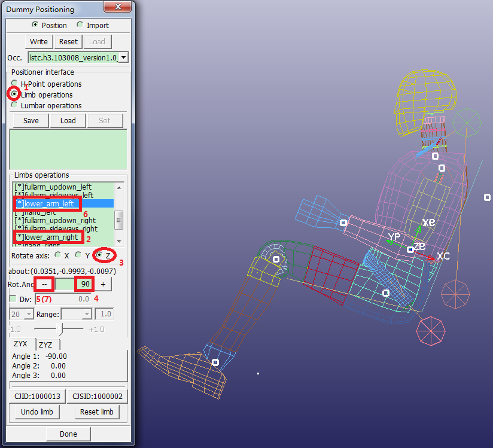Select the H-Point operations radio button
493x448 pixels.
point(14,84)
